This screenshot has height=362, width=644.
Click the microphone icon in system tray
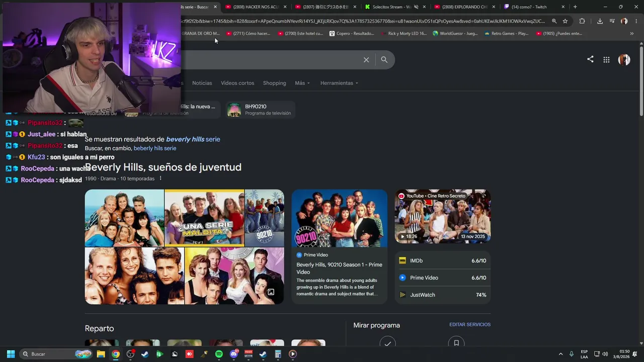pos(571,354)
